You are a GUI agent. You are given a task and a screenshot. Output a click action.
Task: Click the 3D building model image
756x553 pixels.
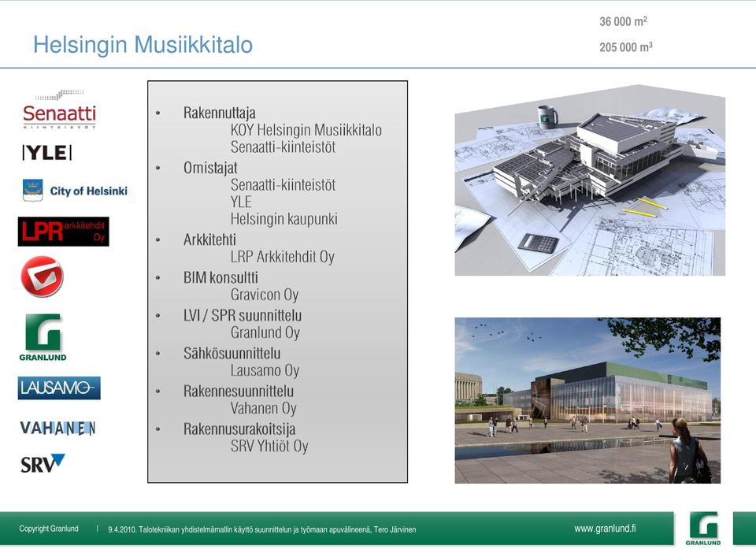point(590,180)
